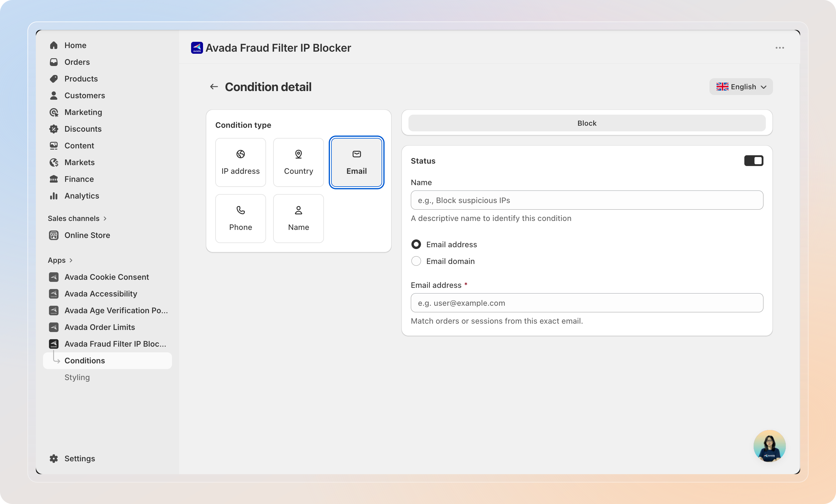The image size is (836, 504).
Task: Select the Email address radio option
Action: [416, 244]
